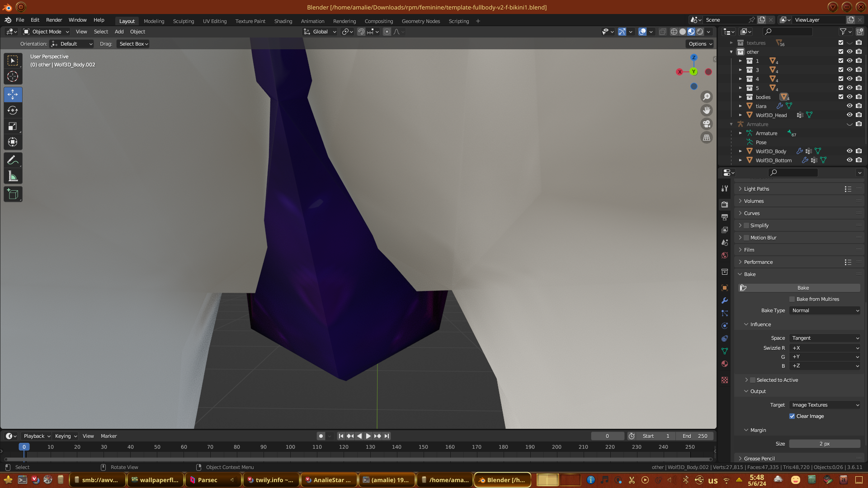Click the zoom view magnifier icon

click(x=706, y=97)
